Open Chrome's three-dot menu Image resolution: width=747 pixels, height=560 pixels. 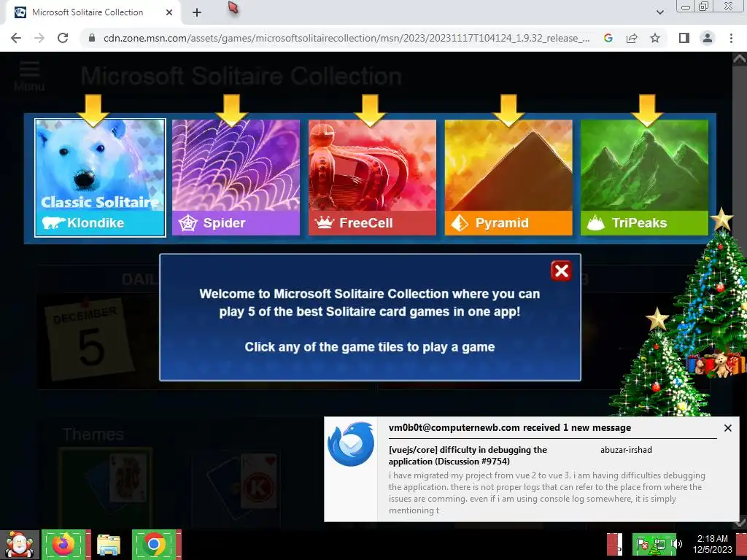731,38
